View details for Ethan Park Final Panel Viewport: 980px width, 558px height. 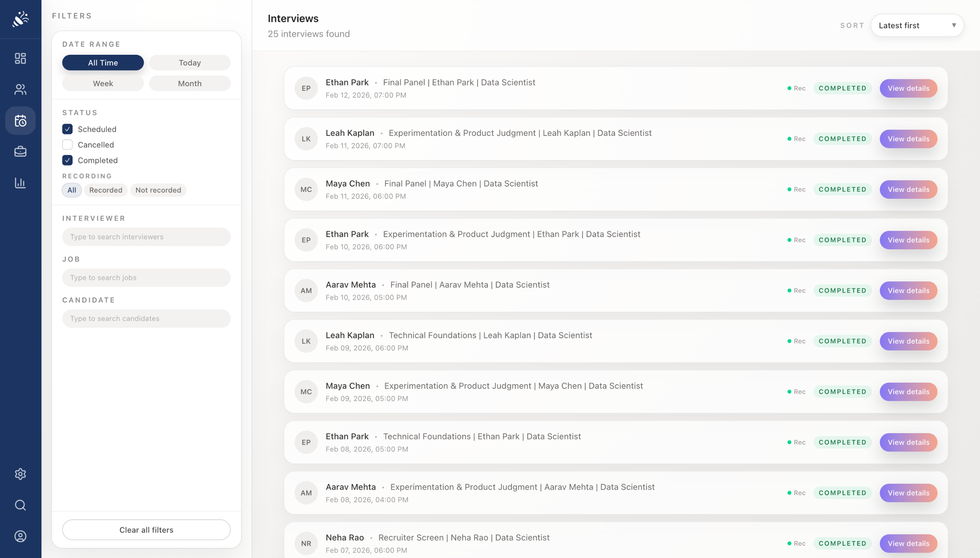(908, 88)
